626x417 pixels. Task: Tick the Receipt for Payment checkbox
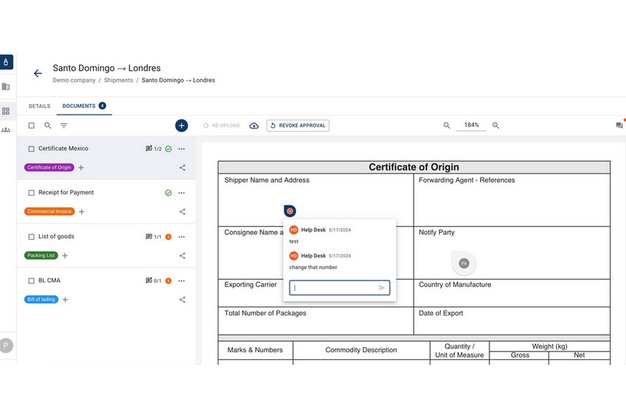31,192
